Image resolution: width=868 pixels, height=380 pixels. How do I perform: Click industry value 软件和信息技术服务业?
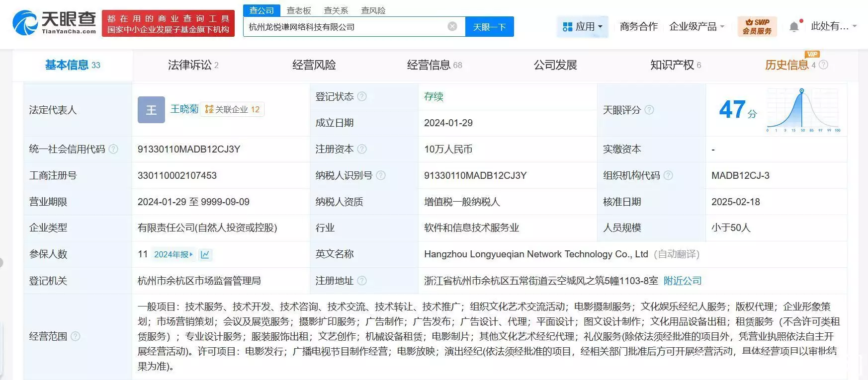(471, 228)
